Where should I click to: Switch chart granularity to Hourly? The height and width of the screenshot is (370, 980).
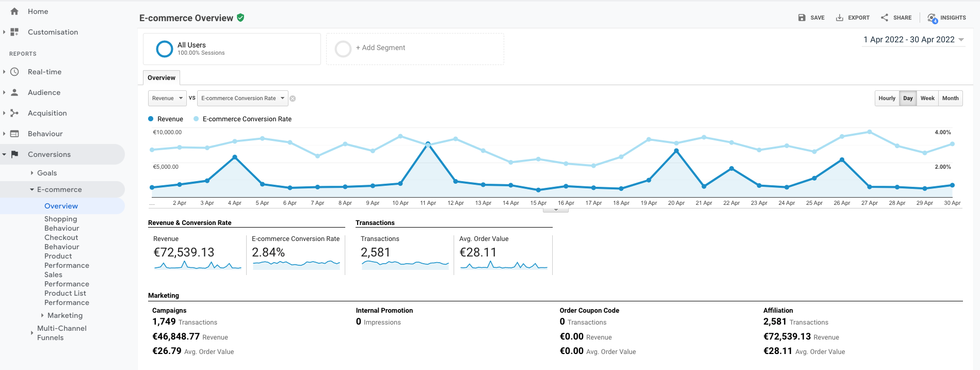[x=887, y=99]
